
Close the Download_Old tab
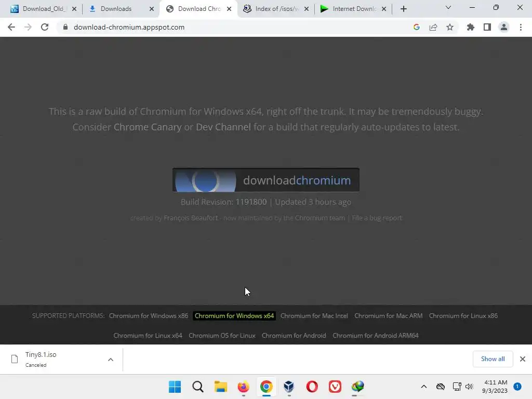[x=74, y=9]
